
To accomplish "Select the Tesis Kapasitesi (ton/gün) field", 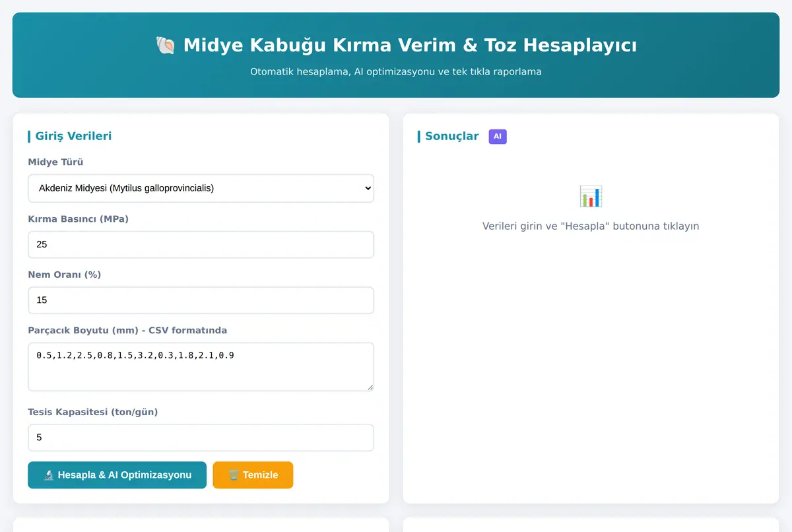I will tap(201, 438).
